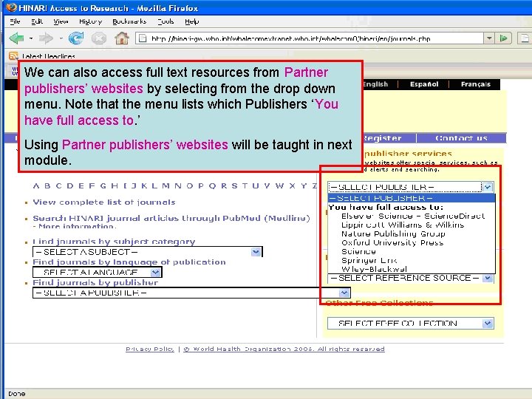This screenshot has width=532, height=399.
Task: Click the Firefox Back arrow icon
Action: click(16, 38)
